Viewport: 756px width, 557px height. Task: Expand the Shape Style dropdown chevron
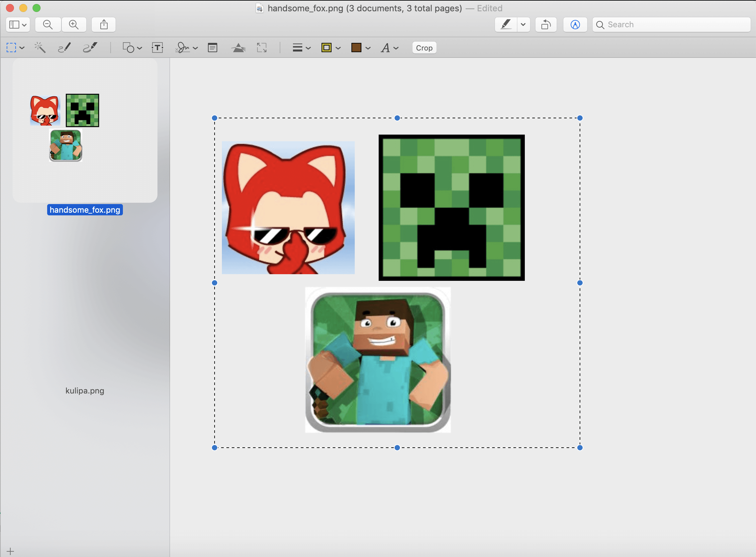[x=308, y=48]
